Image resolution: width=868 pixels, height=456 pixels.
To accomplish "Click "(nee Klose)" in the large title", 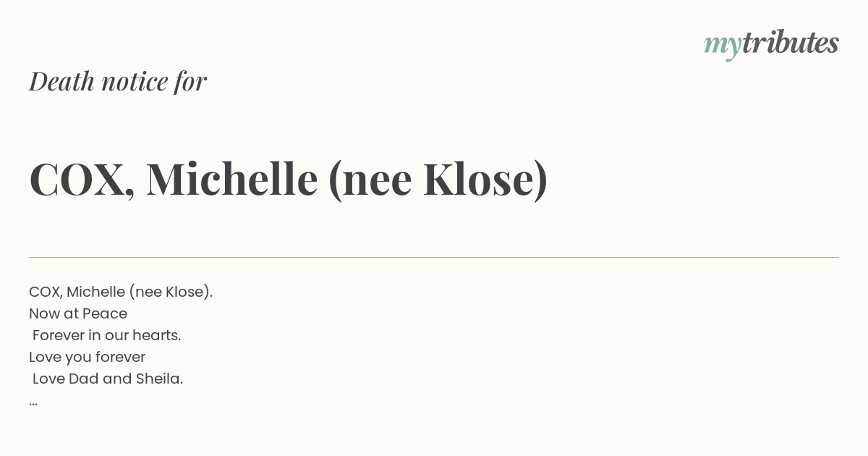I will tap(438, 180).
